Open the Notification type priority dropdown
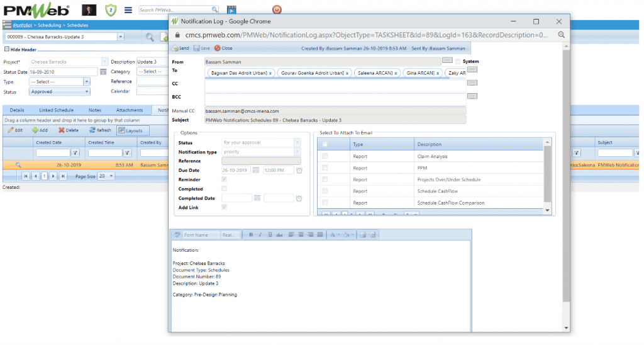The width and height of the screenshot is (644, 345). [297, 152]
